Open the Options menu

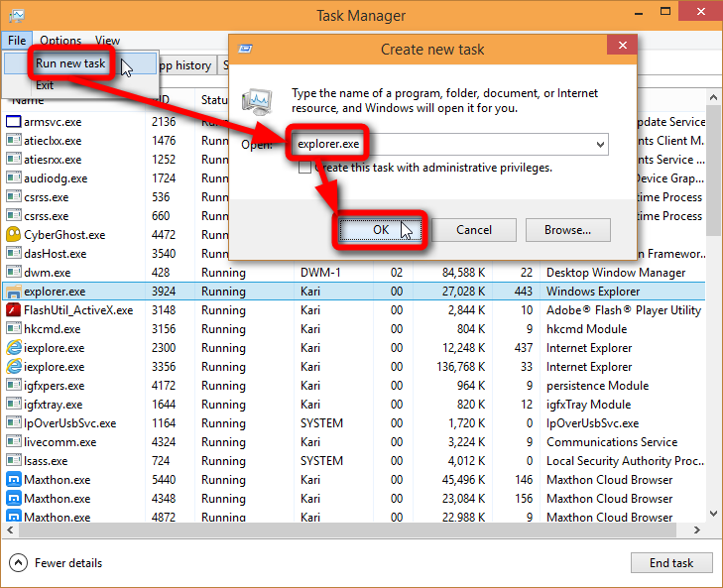pyautogui.click(x=60, y=41)
